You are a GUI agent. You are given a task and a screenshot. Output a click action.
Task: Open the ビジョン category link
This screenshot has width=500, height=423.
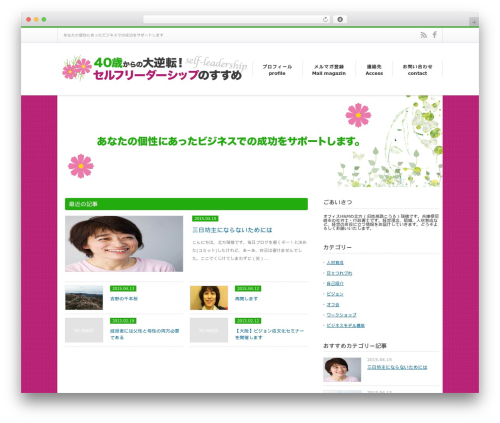click(x=335, y=294)
